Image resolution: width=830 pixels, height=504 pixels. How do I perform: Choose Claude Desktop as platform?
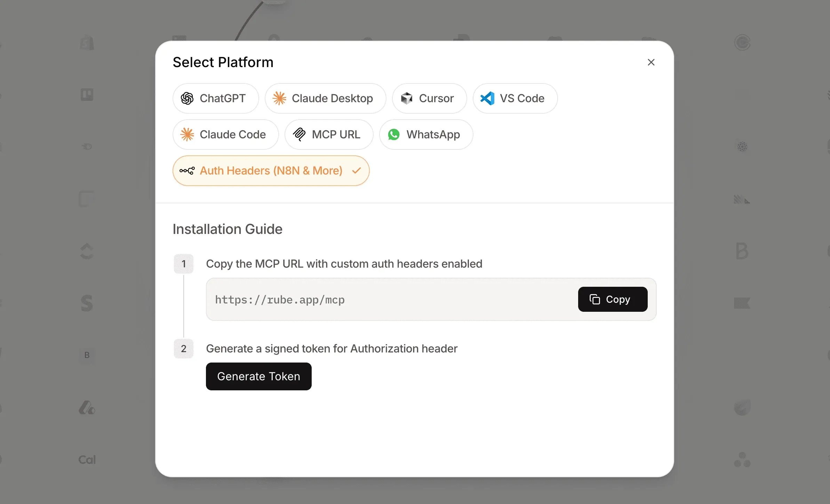tap(325, 98)
